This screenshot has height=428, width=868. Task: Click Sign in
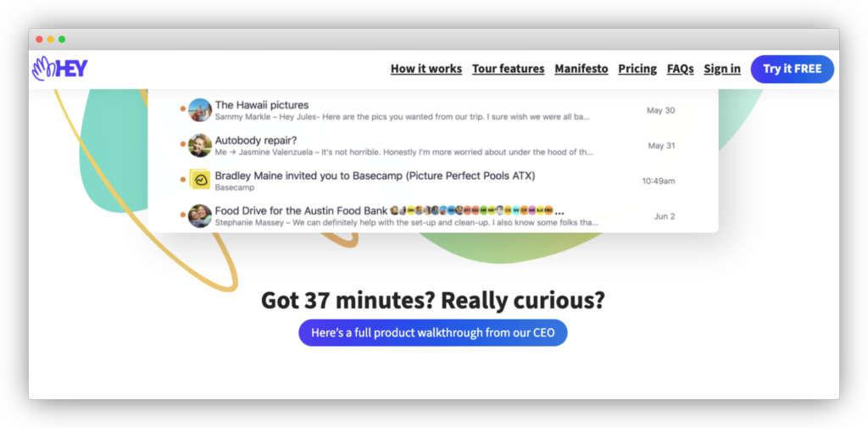pos(722,69)
